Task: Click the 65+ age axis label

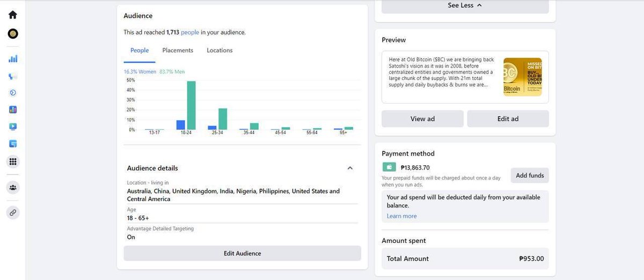Action: 343,132
